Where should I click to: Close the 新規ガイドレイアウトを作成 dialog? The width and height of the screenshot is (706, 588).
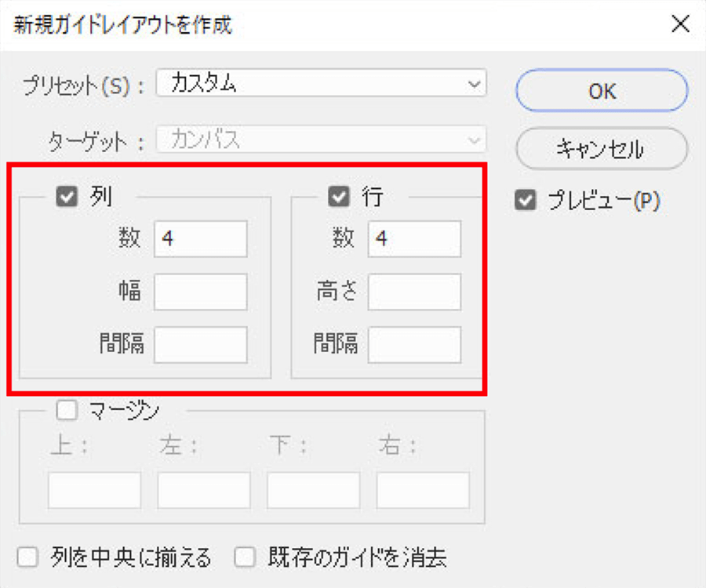(680, 24)
